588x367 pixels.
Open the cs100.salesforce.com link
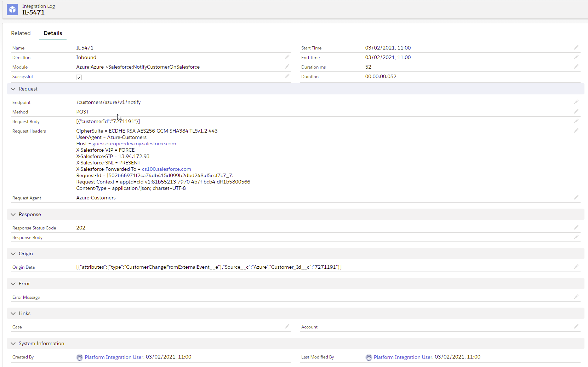(166, 169)
